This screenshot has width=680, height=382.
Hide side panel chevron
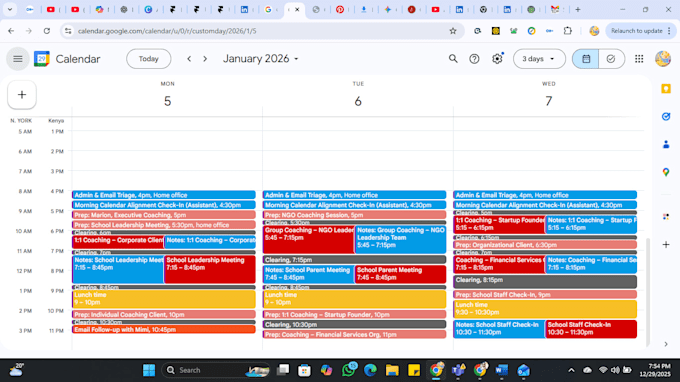click(x=666, y=344)
